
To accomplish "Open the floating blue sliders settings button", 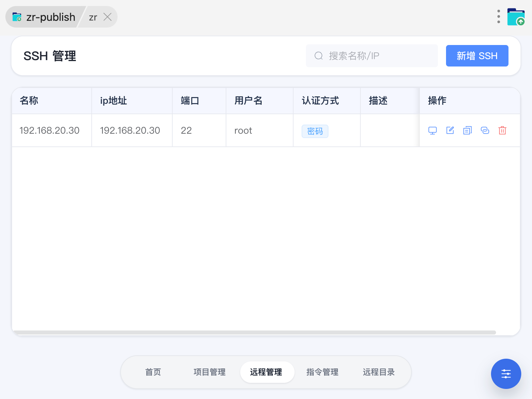I will click(x=506, y=374).
